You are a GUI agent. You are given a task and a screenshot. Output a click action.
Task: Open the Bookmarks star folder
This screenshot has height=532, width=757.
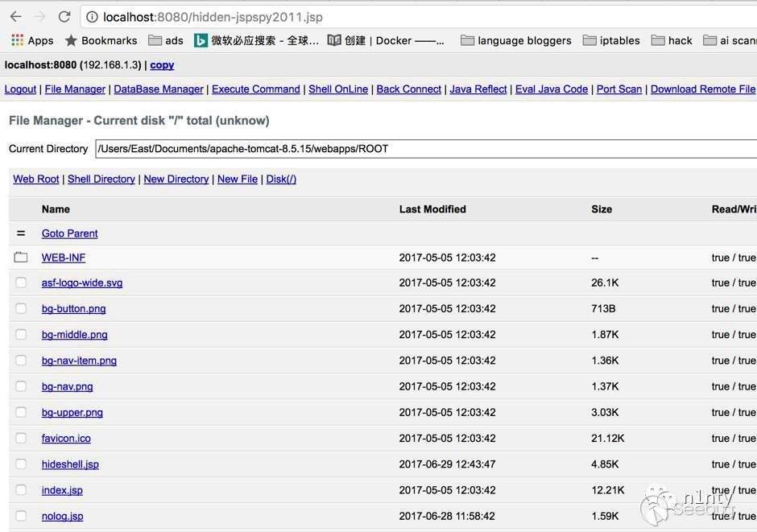point(101,40)
